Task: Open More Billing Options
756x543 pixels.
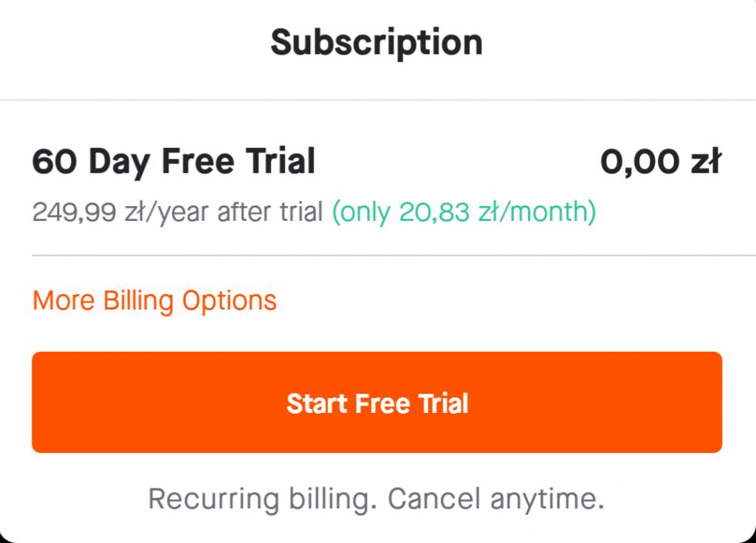Action: tap(154, 301)
